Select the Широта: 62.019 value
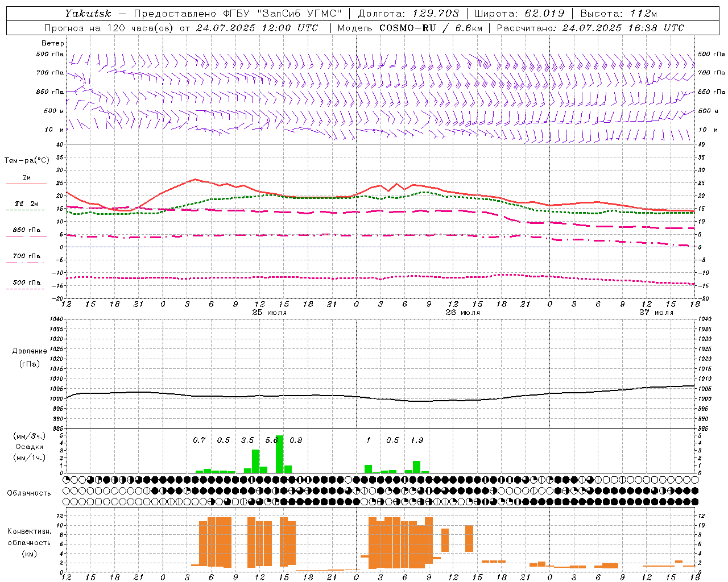 545,14
